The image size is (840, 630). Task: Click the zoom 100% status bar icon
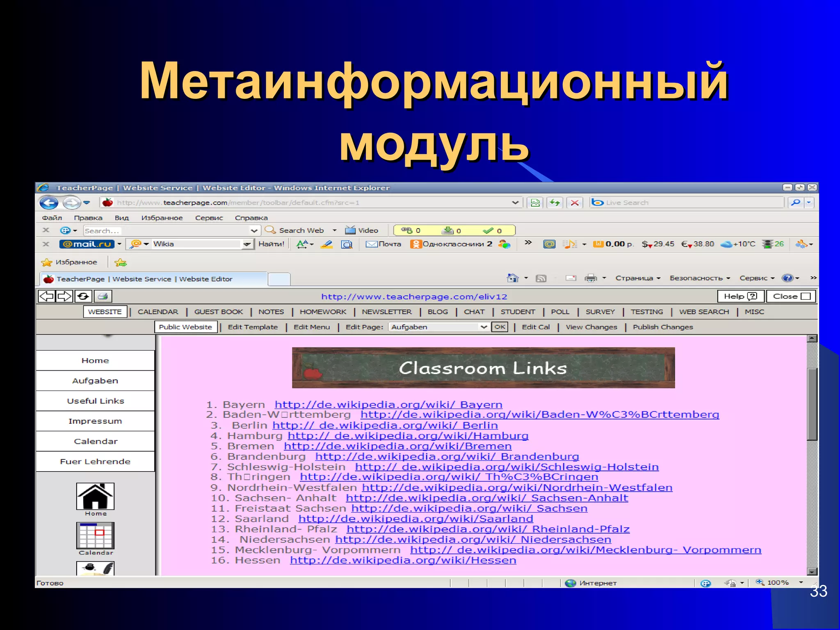(773, 582)
